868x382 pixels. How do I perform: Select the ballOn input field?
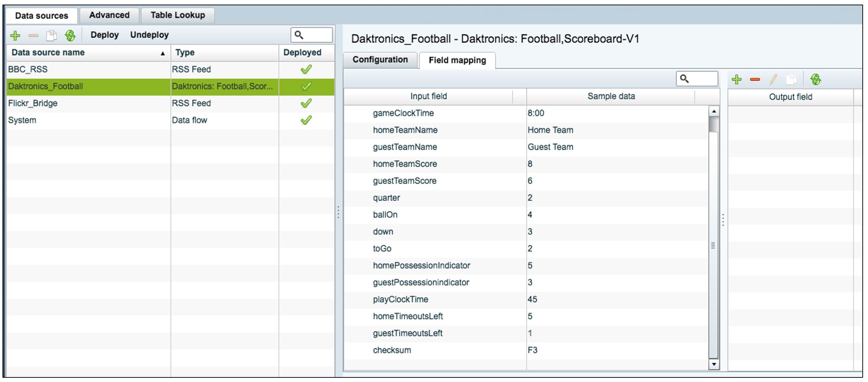(x=385, y=215)
